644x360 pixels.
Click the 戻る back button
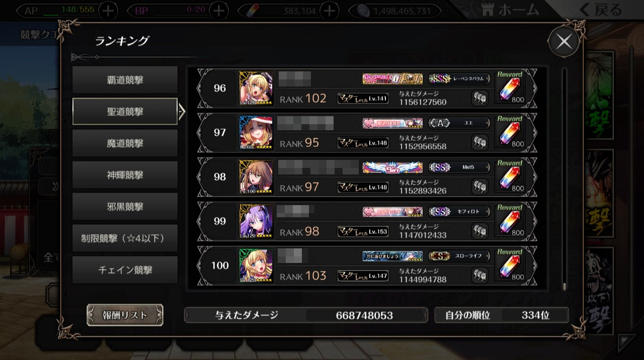point(600,10)
